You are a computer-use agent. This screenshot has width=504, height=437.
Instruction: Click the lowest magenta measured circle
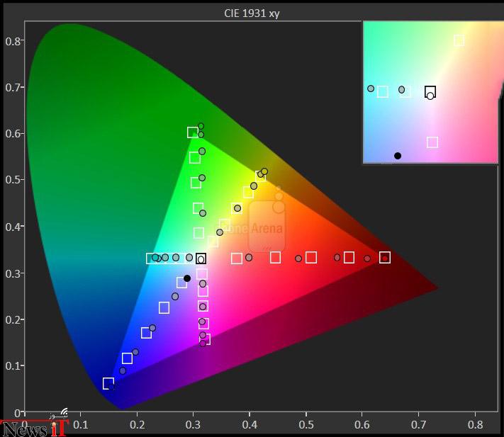point(203,344)
